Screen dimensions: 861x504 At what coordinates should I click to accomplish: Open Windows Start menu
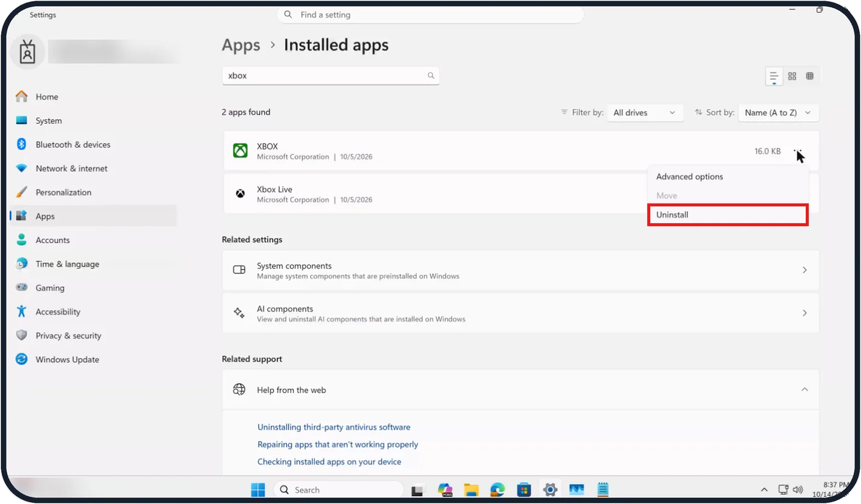click(258, 490)
